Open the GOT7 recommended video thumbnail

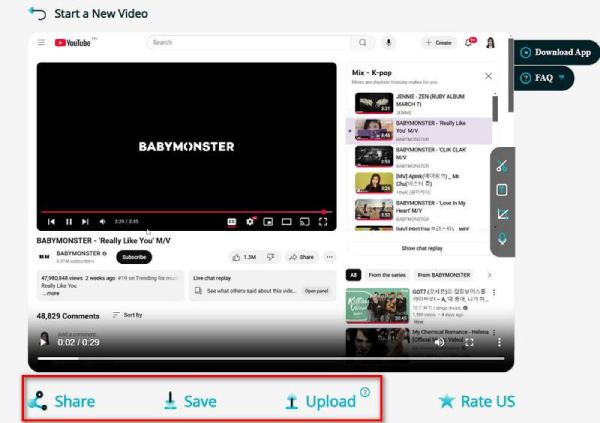[x=377, y=305]
